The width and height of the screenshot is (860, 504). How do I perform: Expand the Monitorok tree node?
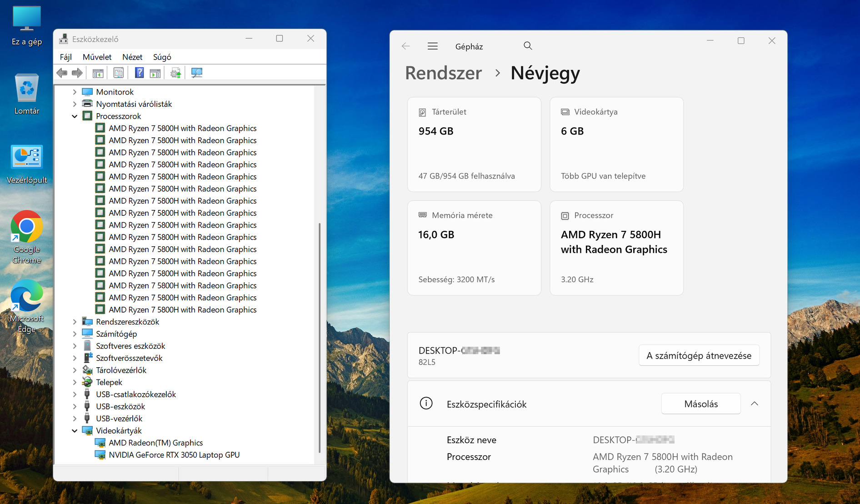pos(75,92)
